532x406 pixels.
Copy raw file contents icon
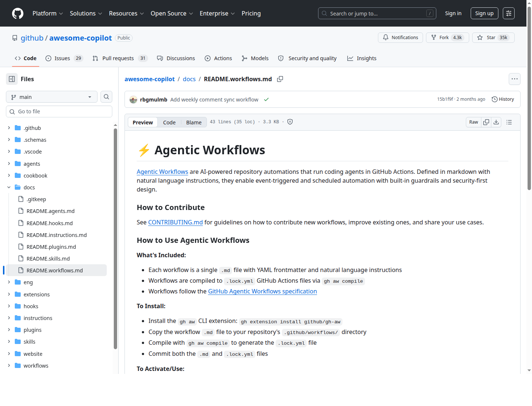point(486,122)
